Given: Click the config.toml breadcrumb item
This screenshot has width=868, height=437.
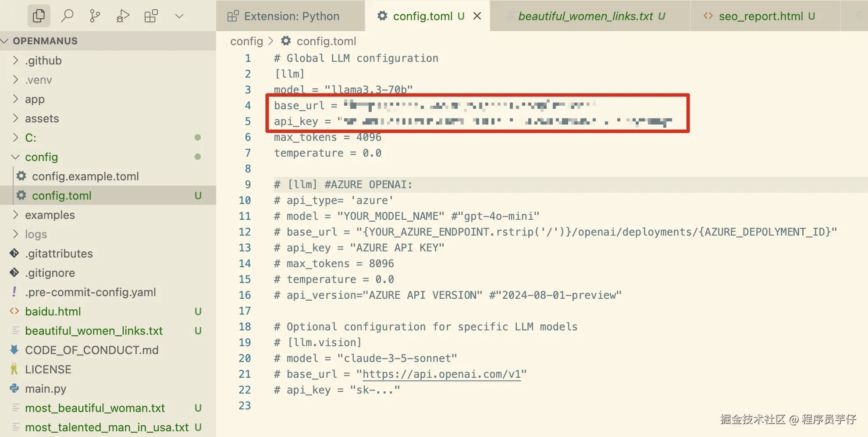Looking at the screenshot, I should click(x=326, y=41).
